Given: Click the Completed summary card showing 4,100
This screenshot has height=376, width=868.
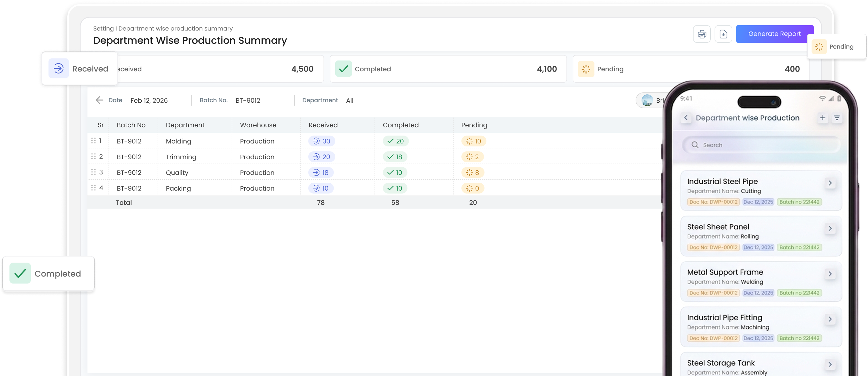Looking at the screenshot, I should [x=448, y=69].
